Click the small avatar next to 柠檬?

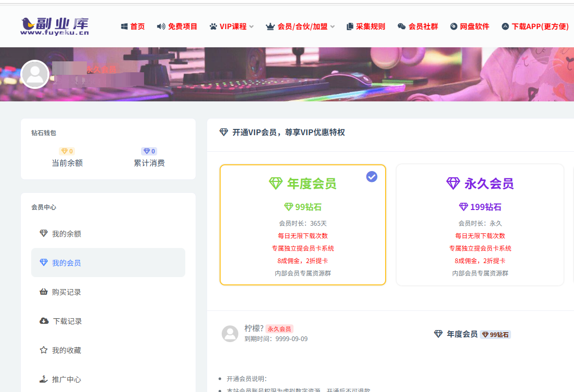pyautogui.click(x=230, y=333)
